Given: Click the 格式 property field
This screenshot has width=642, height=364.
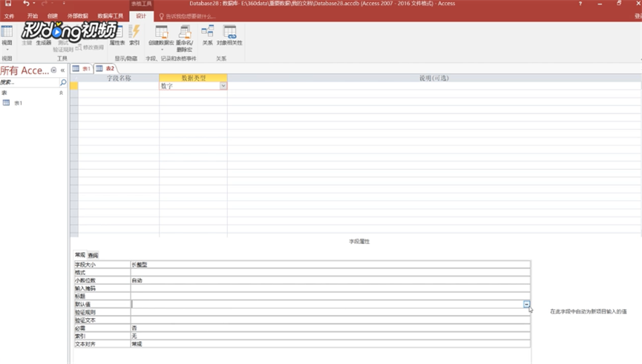Looking at the screenshot, I should pyautogui.click(x=330, y=272).
